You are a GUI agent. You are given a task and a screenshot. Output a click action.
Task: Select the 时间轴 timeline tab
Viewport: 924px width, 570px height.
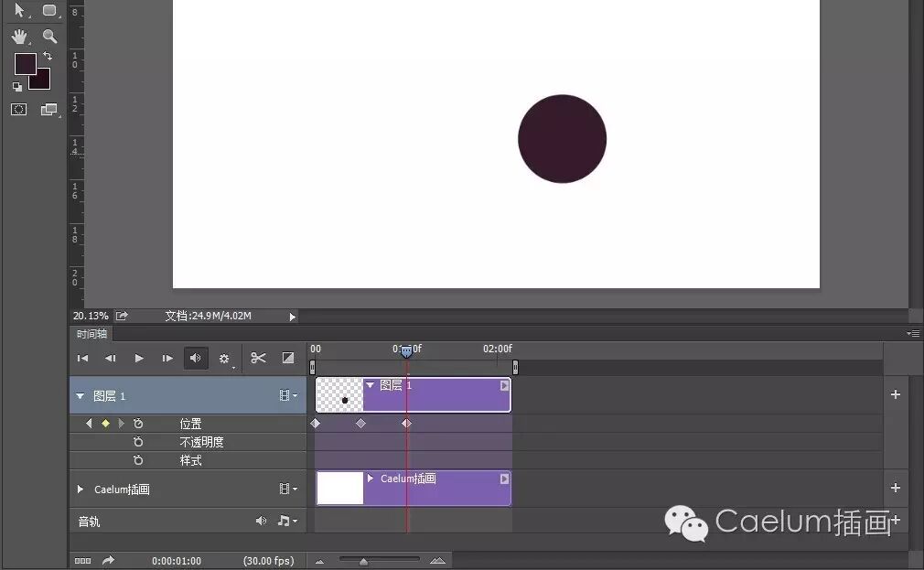pos(91,333)
